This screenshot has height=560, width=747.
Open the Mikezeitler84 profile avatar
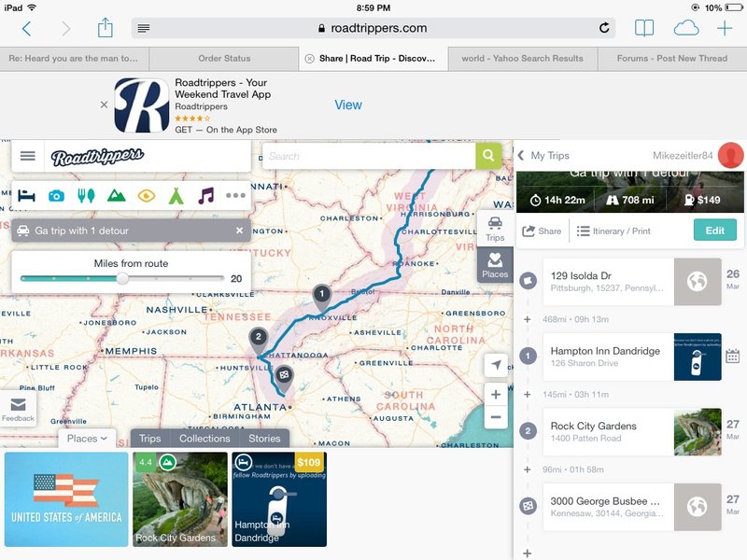click(x=731, y=155)
